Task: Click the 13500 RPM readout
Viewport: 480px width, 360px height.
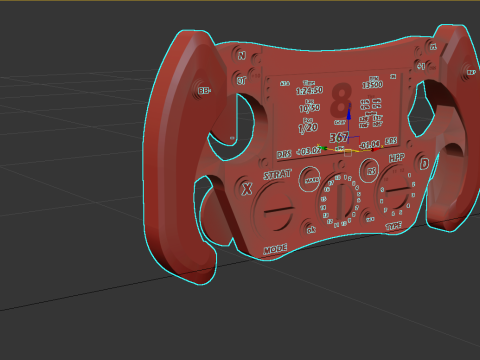Action: tap(372, 85)
